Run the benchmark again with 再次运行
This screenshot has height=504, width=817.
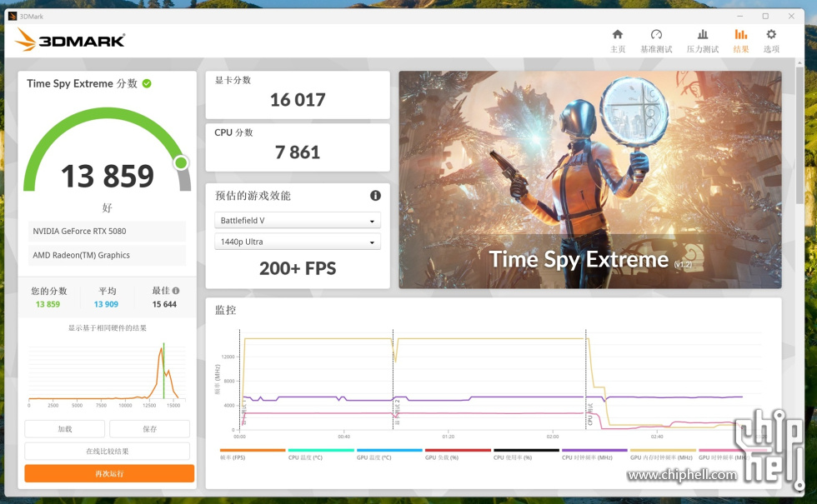(109, 473)
